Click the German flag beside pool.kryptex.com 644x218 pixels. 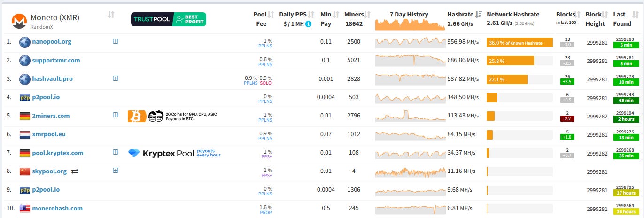coord(24,153)
